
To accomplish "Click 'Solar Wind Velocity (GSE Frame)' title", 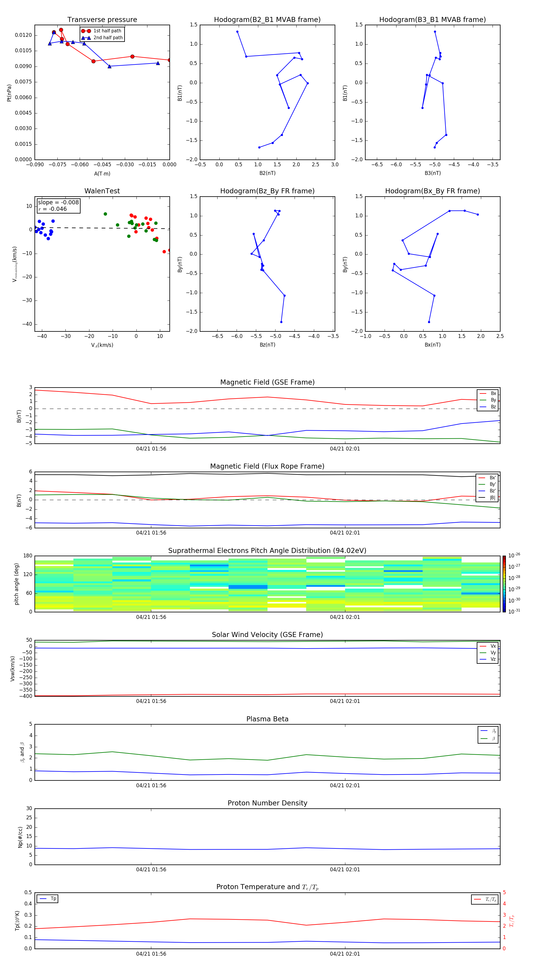I will pyautogui.click(x=267, y=635).
